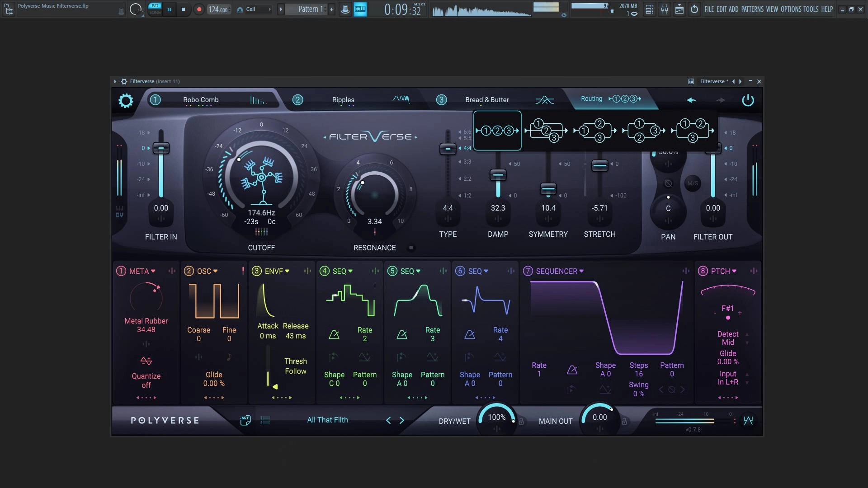Stop playback in FL Studio toolbar
Viewport: 868px width, 488px height.
click(183, 9)
